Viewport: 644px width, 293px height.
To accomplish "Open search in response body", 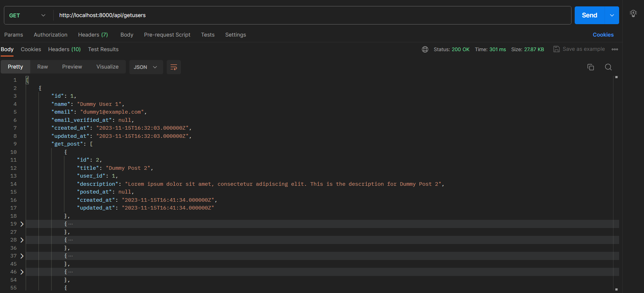I will [x=608, y=67].
